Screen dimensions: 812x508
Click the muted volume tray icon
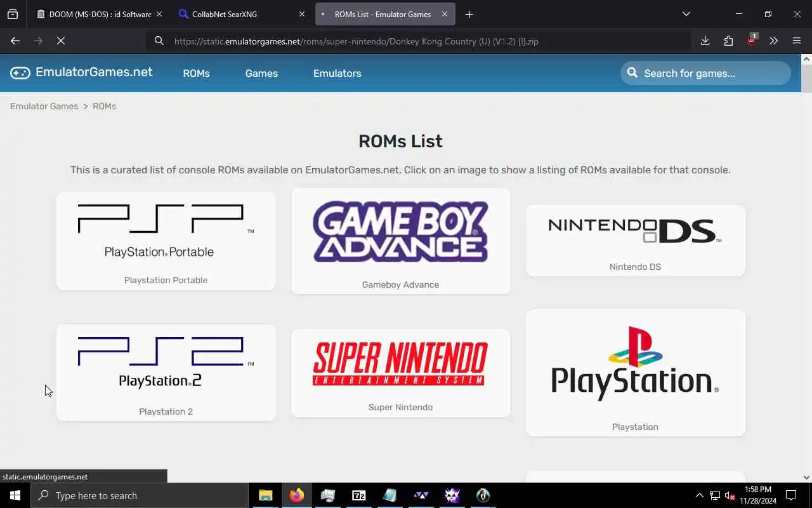tap(730, 495)
